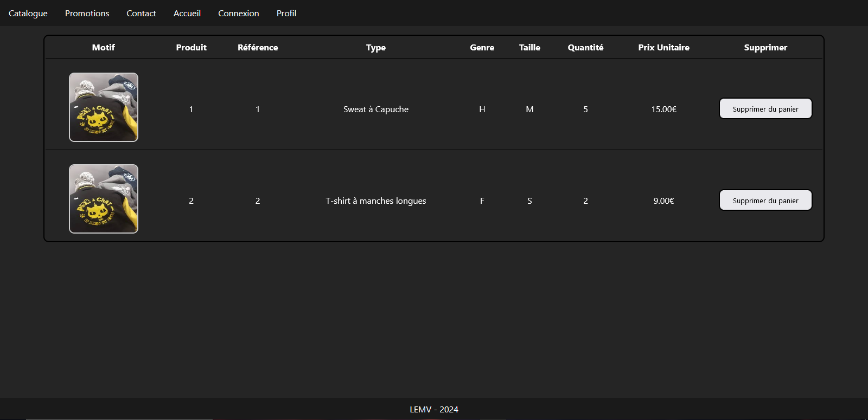Select the T-shirt à manches longues text
The height and width of the screenshot is (420, 868).
click(x=376, y=201)
